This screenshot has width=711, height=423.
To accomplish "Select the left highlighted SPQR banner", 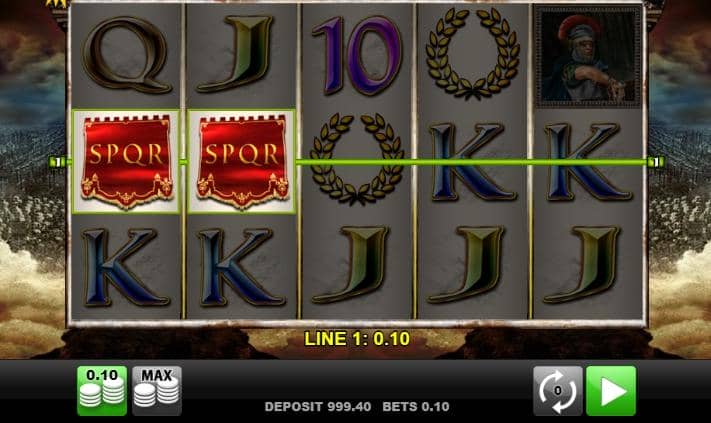I will pyautogui.click(x=126, y=161).
